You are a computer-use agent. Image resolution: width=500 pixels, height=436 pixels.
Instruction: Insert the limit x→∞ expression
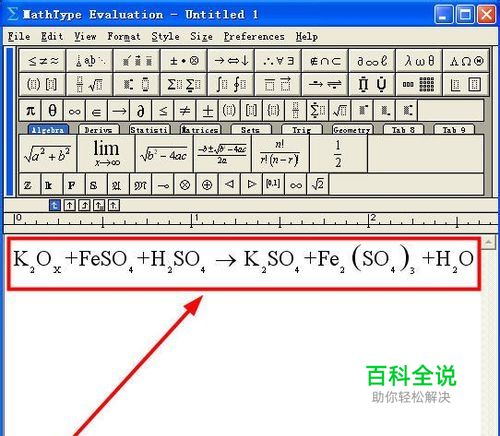coord(106,154)
